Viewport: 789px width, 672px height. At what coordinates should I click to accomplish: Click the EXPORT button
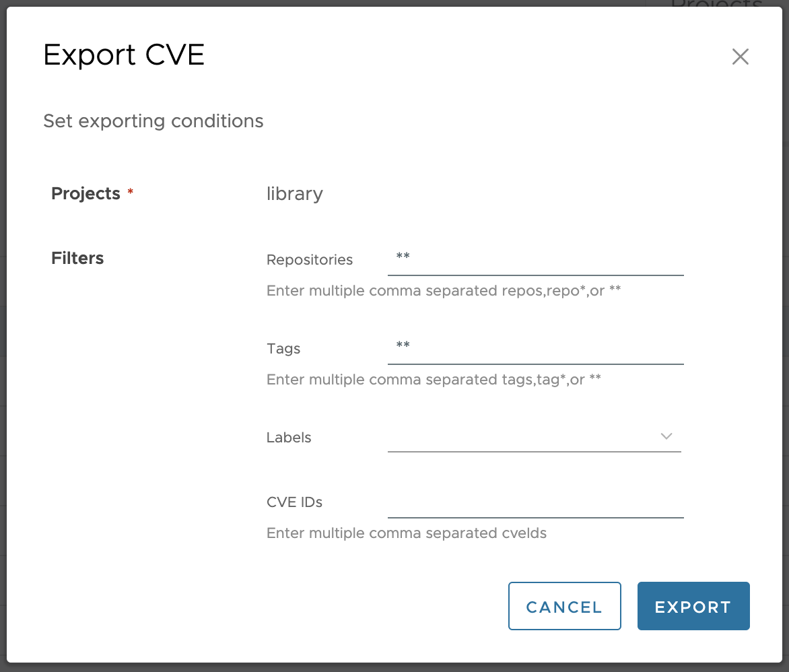(x=693, y=606)
